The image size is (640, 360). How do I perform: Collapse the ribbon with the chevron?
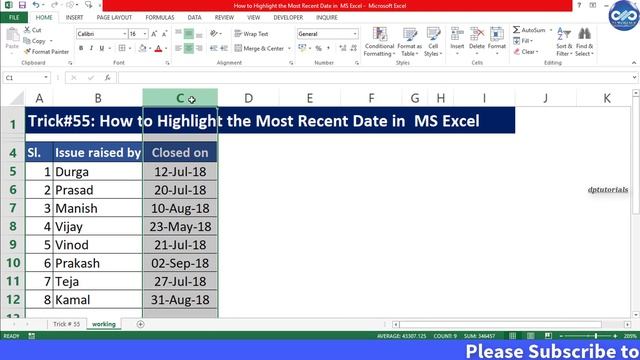tap(633, 63)
